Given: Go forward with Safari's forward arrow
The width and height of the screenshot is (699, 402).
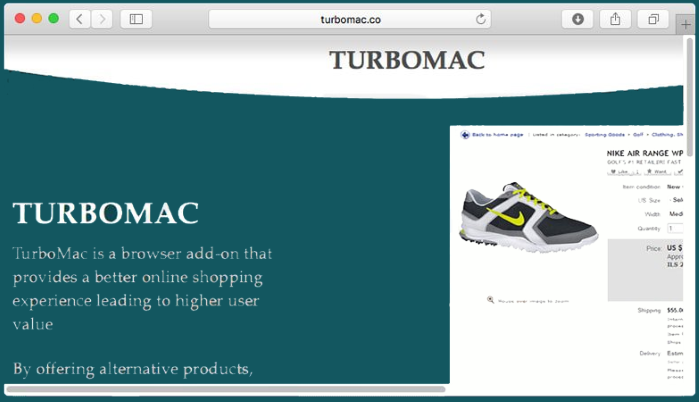Looking at the screenshot, I should coord(102,19).
